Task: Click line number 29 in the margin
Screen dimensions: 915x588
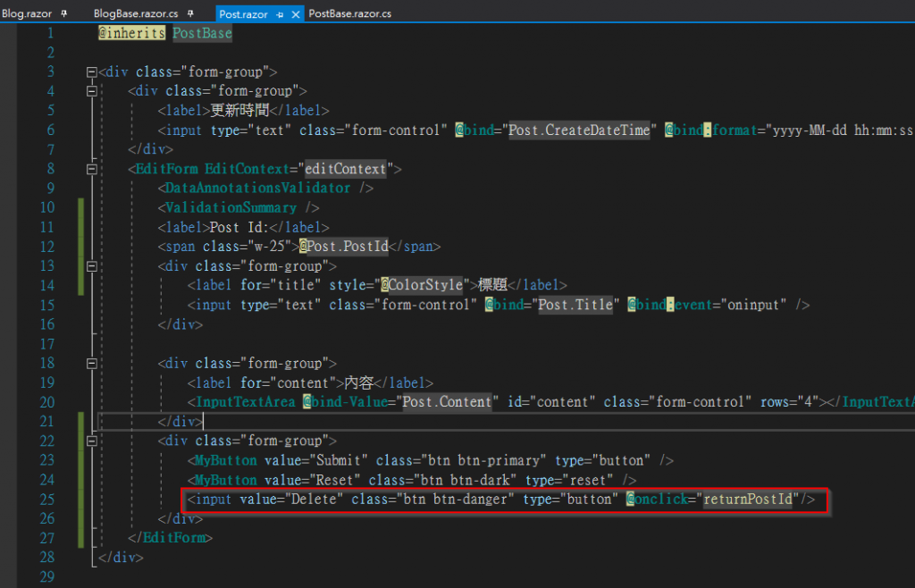Action: point(46,577)
